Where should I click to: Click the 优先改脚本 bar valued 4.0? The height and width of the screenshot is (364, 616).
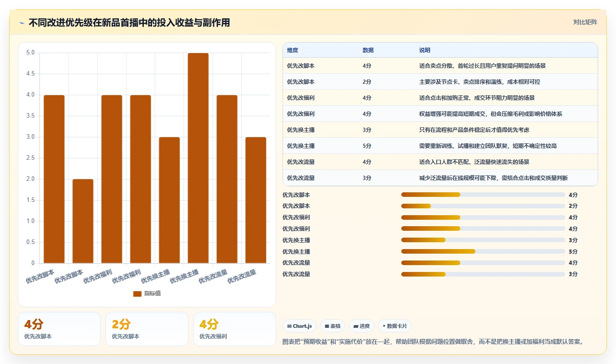point(54,179)
